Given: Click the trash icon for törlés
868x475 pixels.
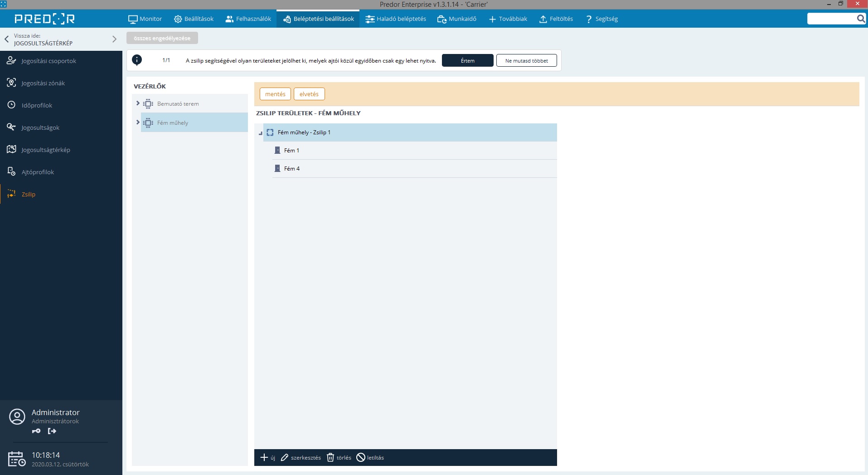Looking at the screenshot, I should pyautogui.click(x=330, y=457).
